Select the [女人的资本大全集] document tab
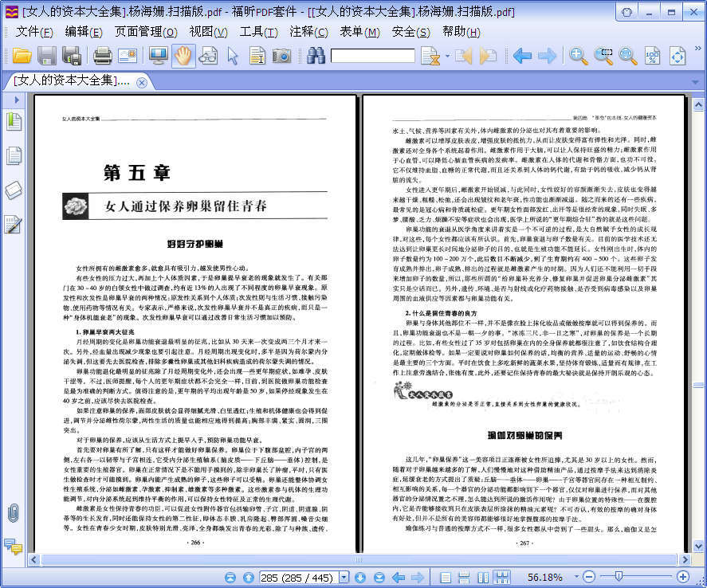The image size is (707, 588). pyautogui.click(x=73, y=81)
